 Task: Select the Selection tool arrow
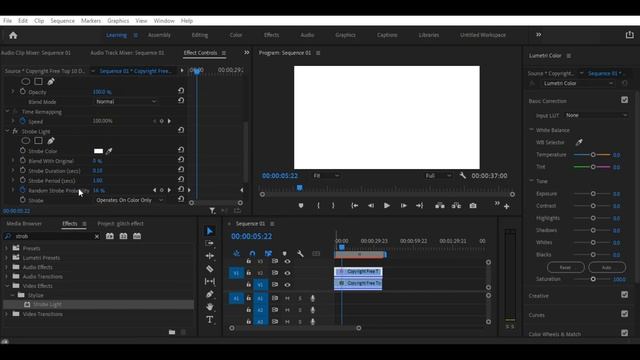(209, 231)
